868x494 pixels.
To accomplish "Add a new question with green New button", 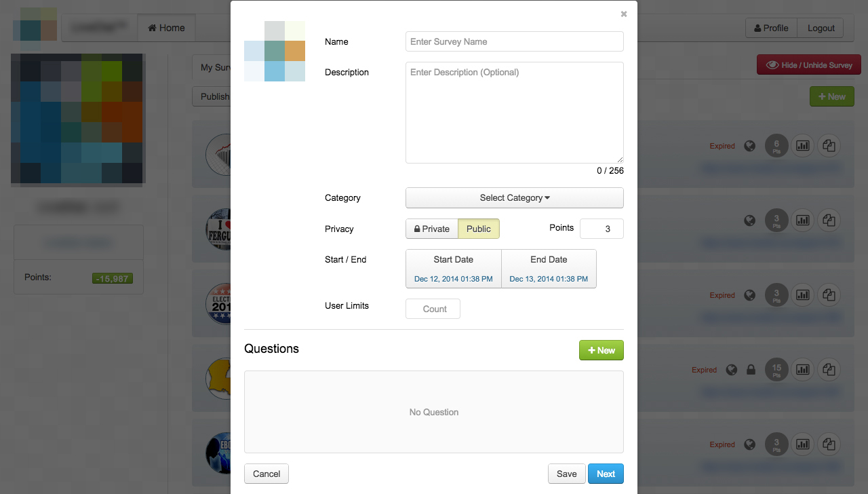I will pyautogui.click(x=601, y=350).
